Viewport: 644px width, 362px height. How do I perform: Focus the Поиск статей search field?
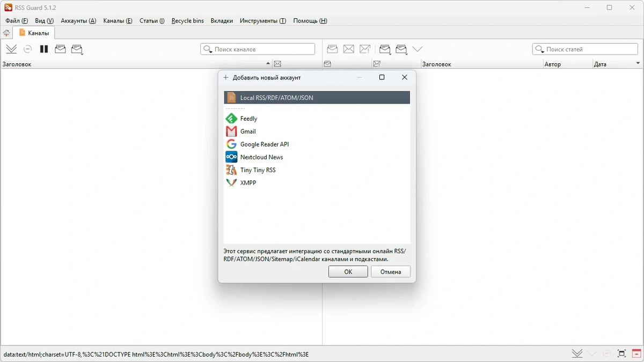click(585, 49)
